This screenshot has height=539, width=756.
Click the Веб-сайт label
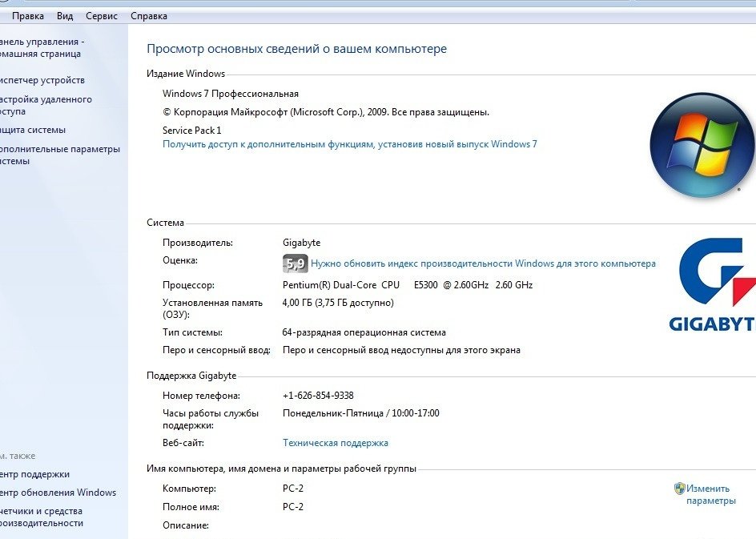(183, 443)
